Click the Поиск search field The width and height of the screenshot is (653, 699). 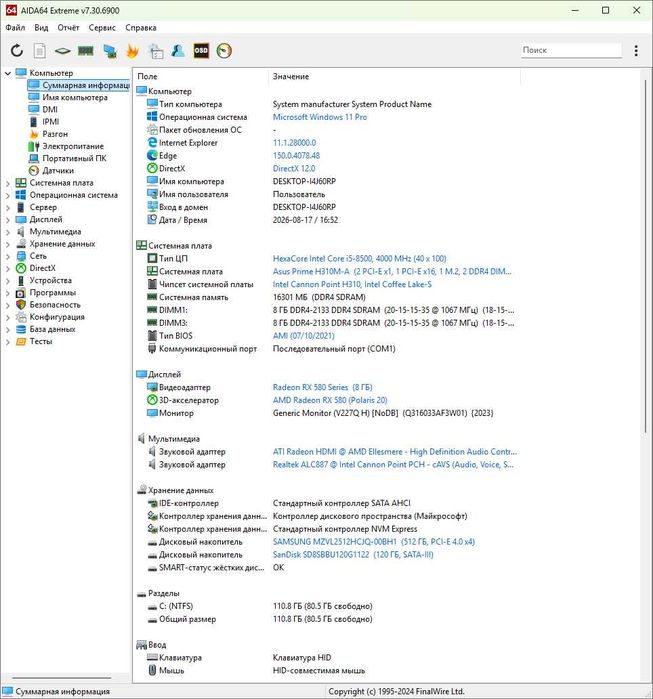pos(571,50)
